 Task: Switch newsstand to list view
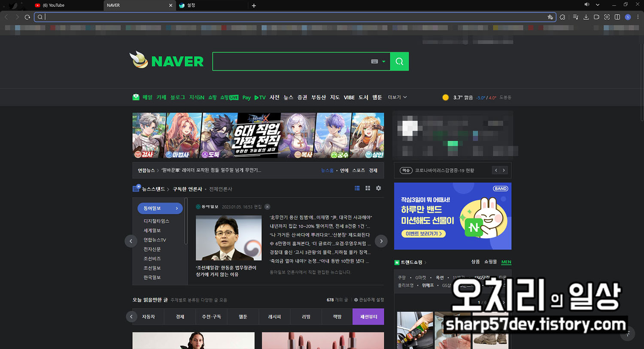click(x=357, y=188)
